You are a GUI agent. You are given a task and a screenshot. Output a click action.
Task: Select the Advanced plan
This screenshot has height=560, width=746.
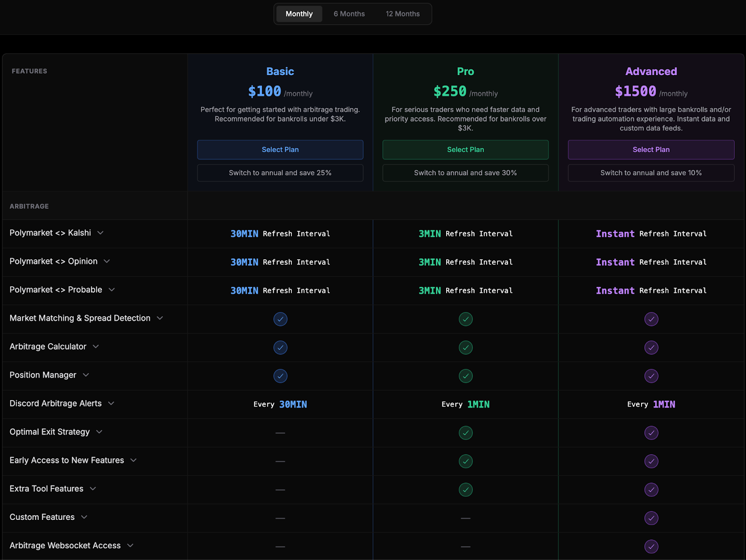pos(651,150)
